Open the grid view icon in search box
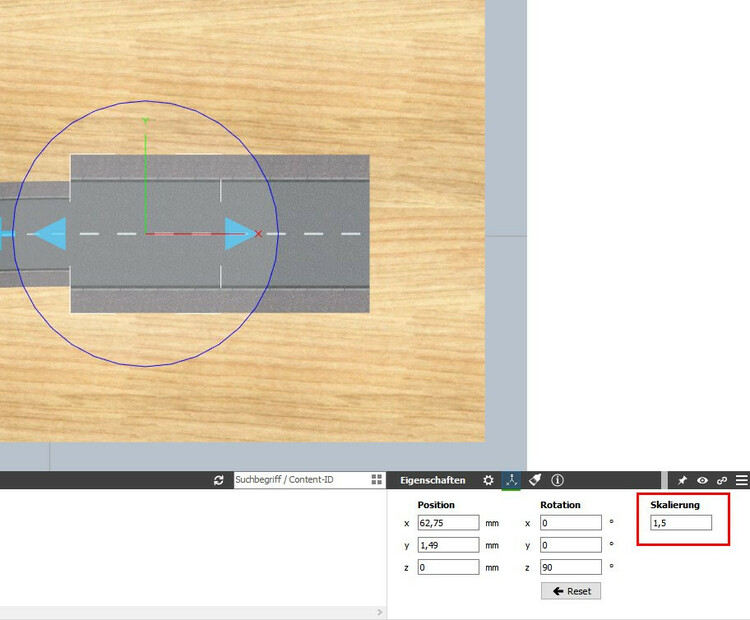 pyautogui.click(x=376, y=480)
